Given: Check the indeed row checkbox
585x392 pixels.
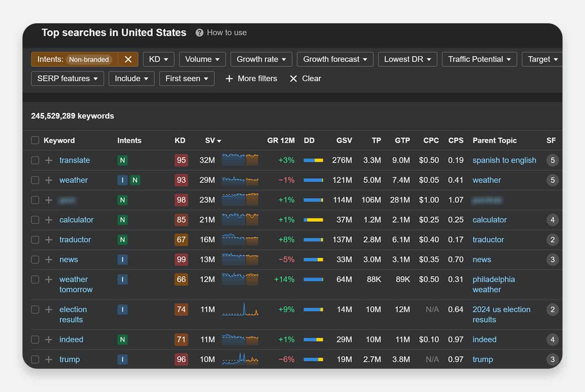Looking at the screenshot, I should click(x=35, y=339).
